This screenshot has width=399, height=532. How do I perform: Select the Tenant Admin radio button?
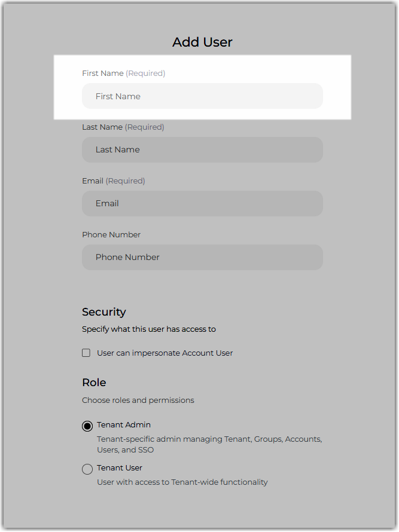tap(87, 426)
